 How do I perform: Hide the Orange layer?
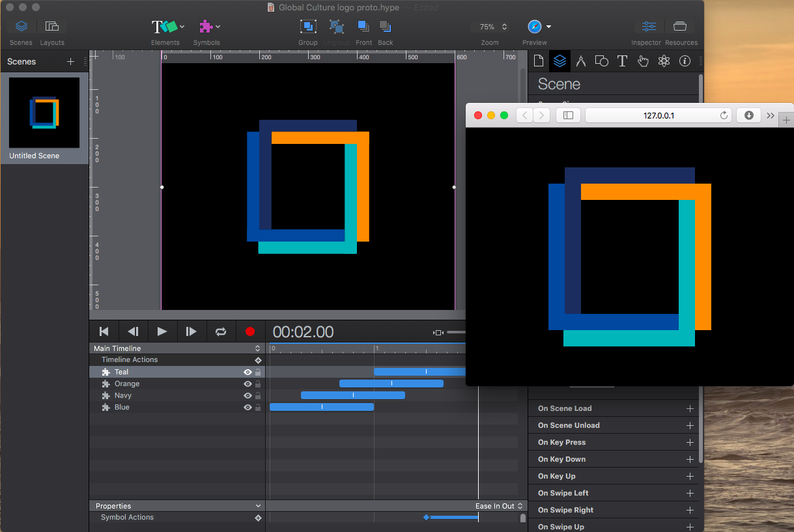[x=248, y=384]
